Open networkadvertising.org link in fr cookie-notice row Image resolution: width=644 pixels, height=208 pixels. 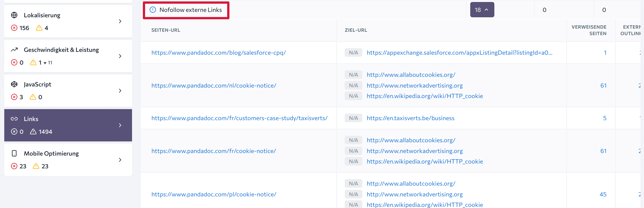[x=415, y=151]
